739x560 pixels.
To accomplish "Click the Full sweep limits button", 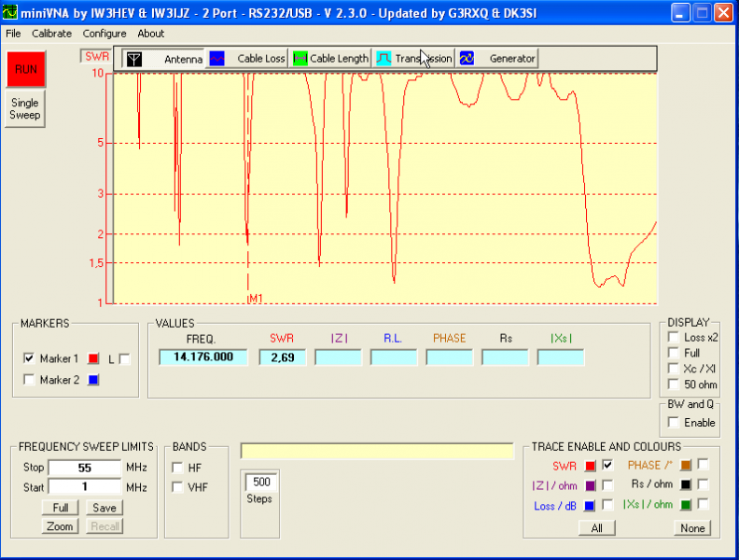I will pyautogui.click(x=61, y=508).
